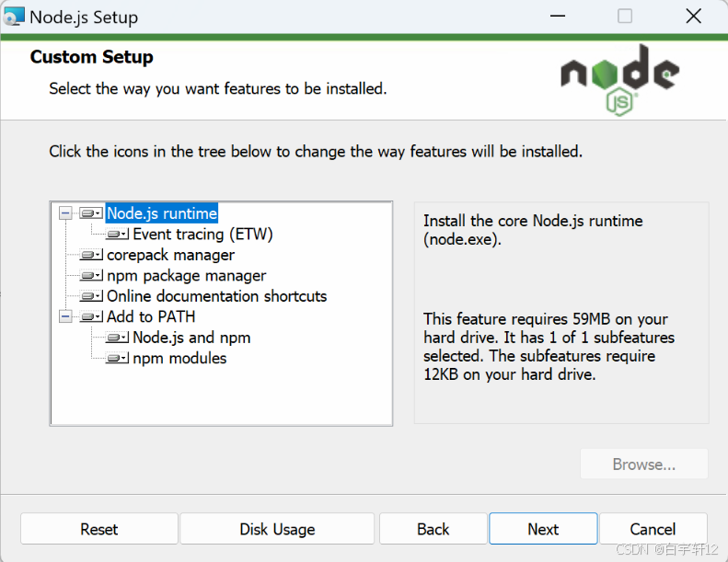Select npm package manager feature
The image size is (728, 562).
186,276
